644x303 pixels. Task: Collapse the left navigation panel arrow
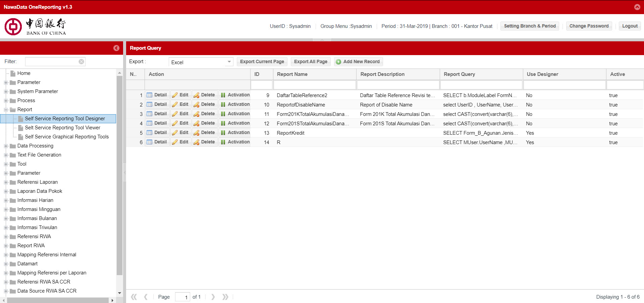pyautogui.click(x=116, y=48)
